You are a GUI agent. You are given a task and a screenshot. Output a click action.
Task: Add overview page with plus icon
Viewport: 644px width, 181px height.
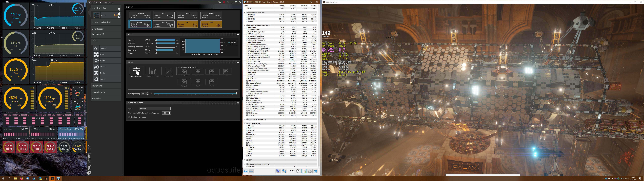coord(119,9)
